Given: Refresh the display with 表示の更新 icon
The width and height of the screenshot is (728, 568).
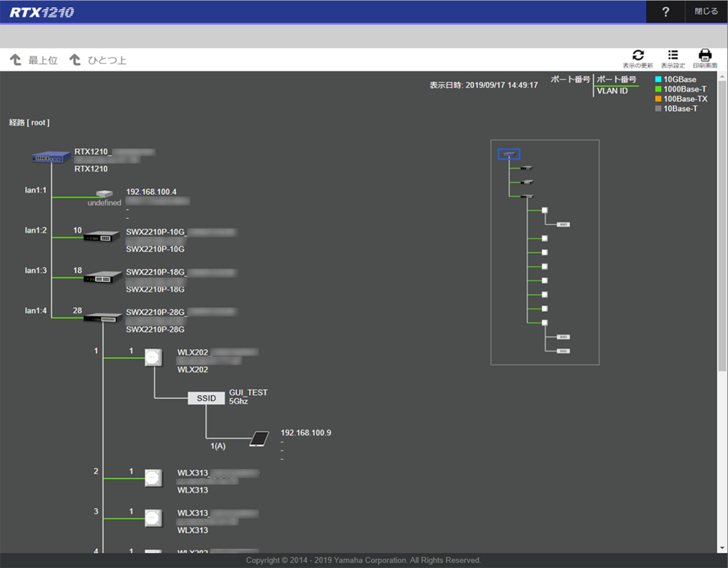Looking at the screenshot, I should tap(638, 59).
